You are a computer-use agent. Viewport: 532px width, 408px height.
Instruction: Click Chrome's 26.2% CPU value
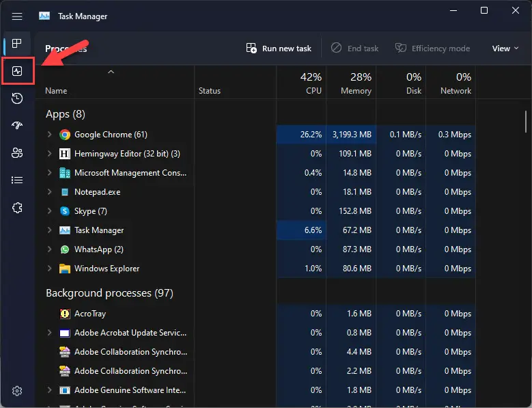311,135
